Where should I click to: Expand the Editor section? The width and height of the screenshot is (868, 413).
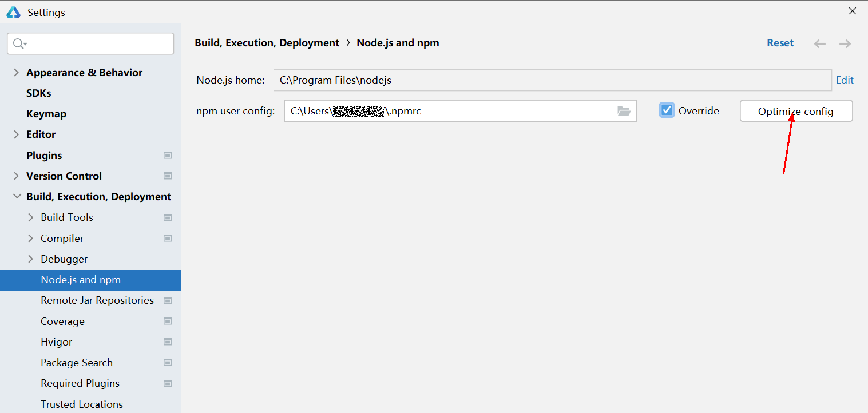(16, 134)
